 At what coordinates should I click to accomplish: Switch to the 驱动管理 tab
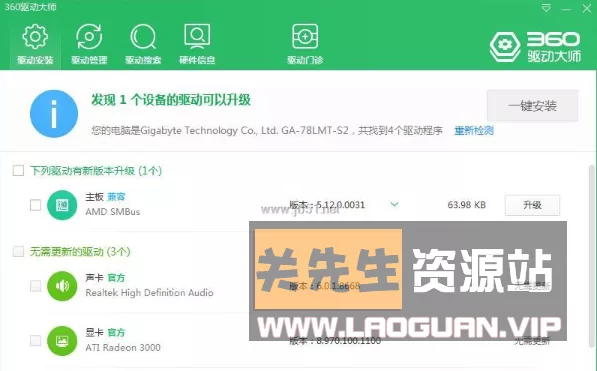point(89,44)
